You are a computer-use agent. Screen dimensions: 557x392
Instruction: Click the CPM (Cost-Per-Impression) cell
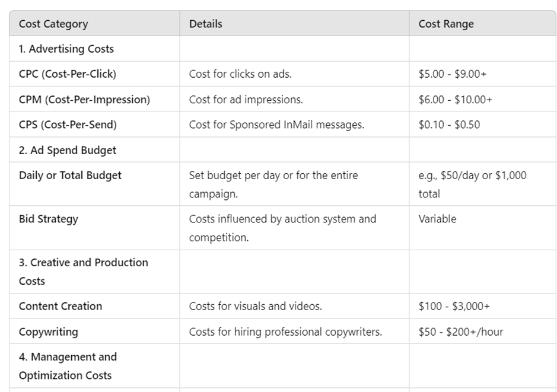pos(84,100)
